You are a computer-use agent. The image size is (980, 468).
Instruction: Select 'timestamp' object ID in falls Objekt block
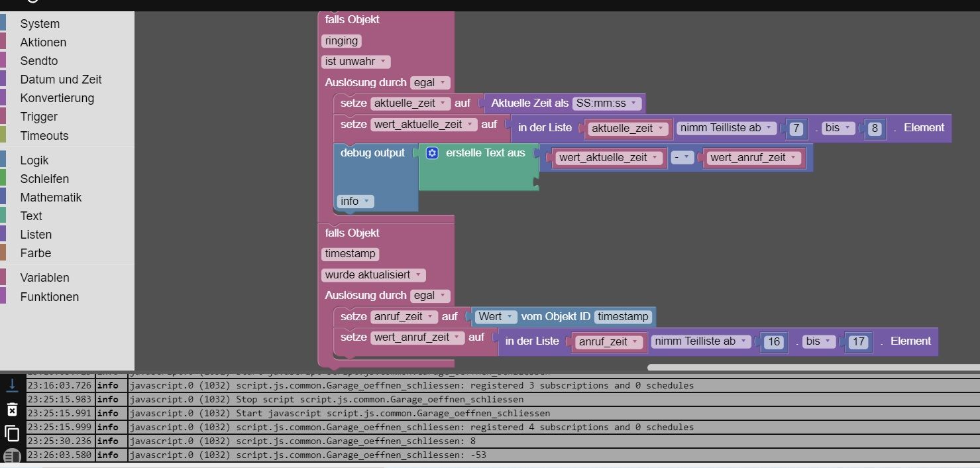(x=351, y=254)
